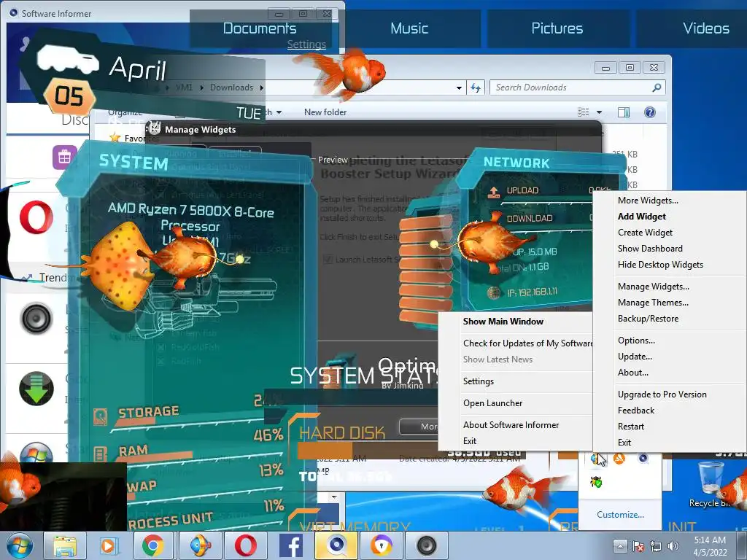Screen dimensions: 747x560
Task: Click Upgrade to Pro Version
Action: pos(662,394)
